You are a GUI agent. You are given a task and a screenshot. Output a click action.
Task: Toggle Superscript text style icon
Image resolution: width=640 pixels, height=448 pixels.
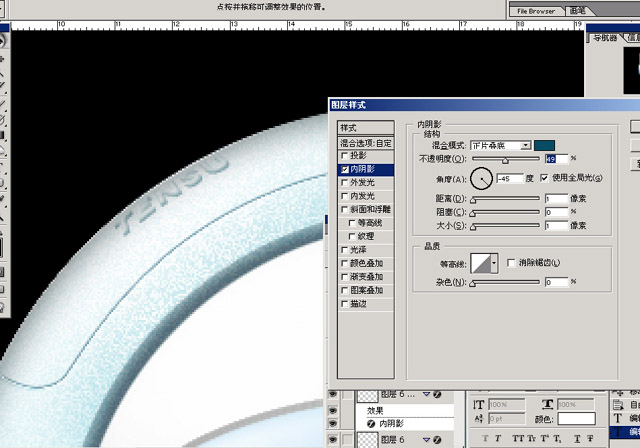tap(544, 439)
